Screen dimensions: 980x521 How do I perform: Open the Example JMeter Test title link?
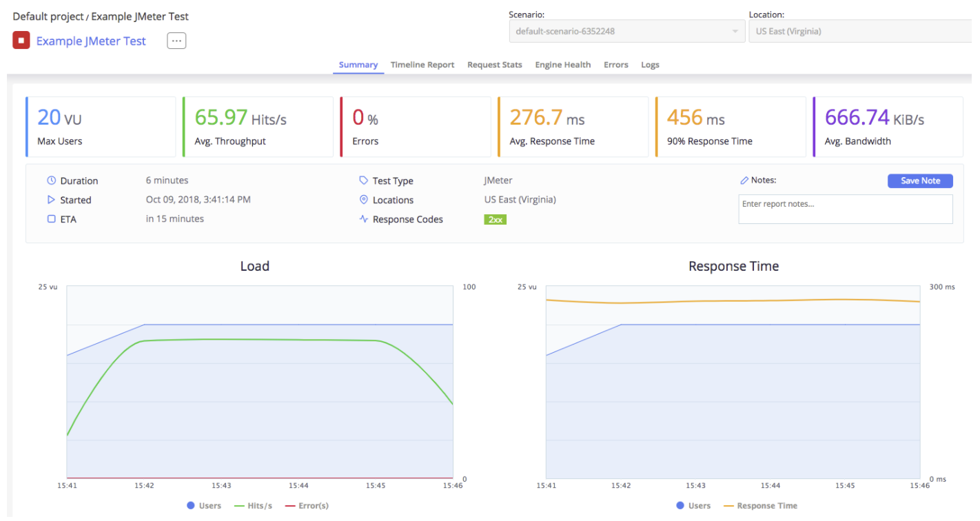[x=91, y=41]
